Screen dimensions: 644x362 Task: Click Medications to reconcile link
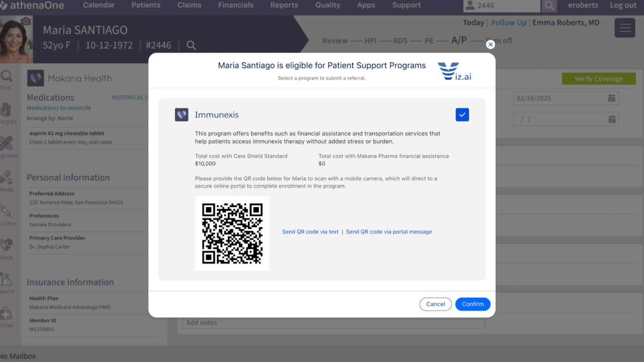pos(59,108)
